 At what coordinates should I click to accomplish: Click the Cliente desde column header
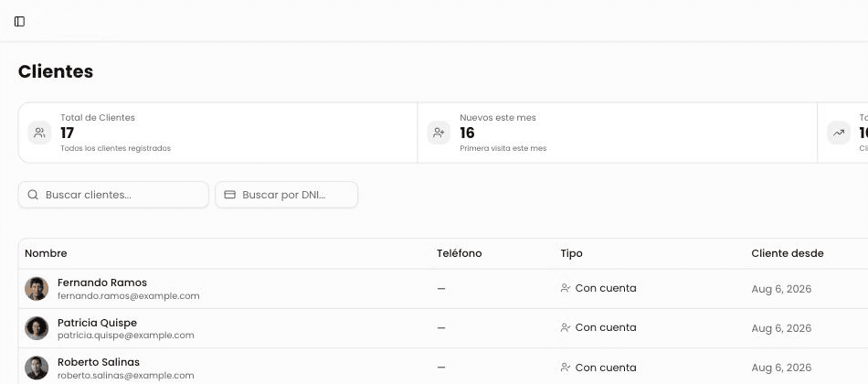788,253
